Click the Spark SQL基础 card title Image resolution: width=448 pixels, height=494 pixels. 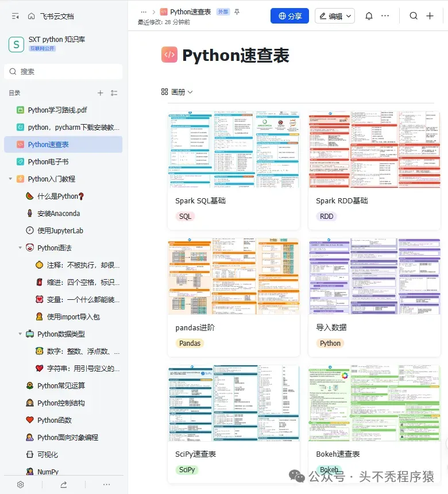coord(200,200)
